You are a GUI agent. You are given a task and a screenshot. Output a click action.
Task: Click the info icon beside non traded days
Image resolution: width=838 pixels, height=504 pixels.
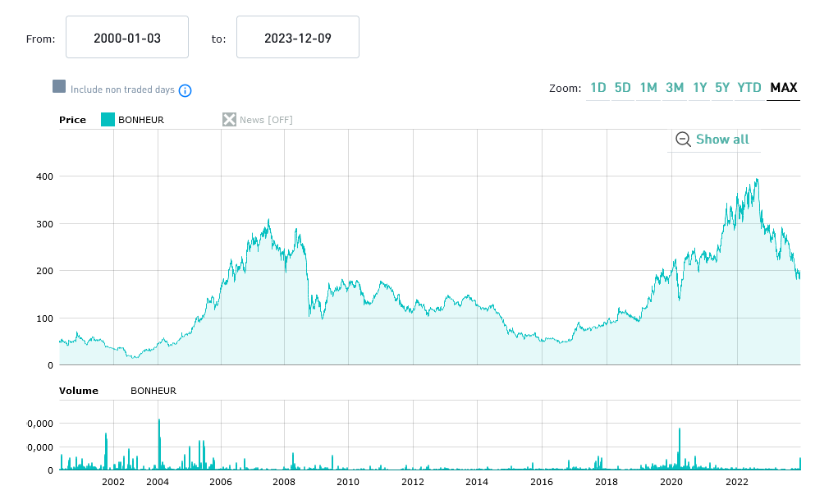pyautogui.click(x=185, y=90)
